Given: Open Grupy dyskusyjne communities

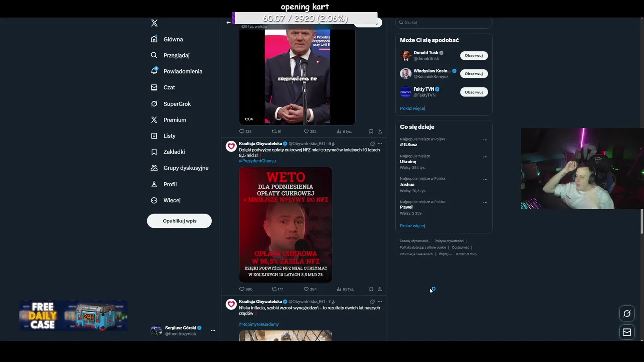Looking at the screenshot, I should tap(180, 168).
